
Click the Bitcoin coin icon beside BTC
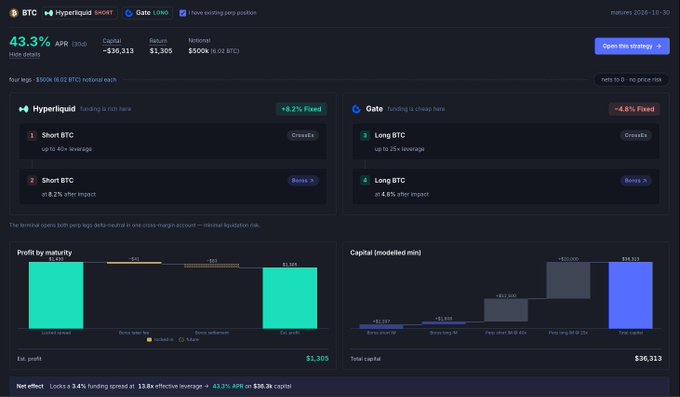pyautogui.click(x=14, y=13)
